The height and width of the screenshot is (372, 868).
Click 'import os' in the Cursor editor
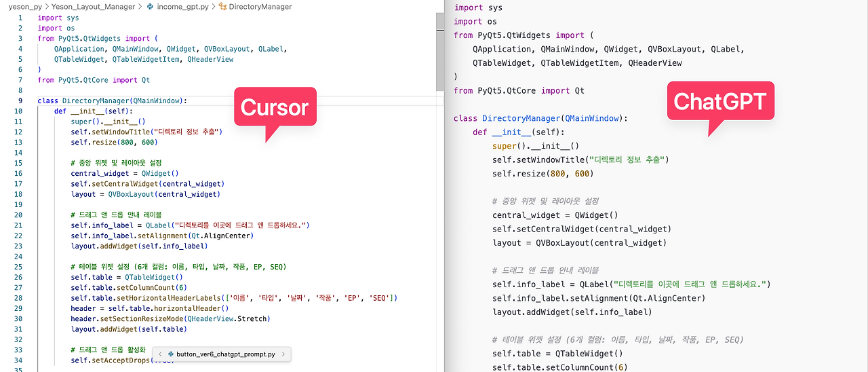[56, 29]
